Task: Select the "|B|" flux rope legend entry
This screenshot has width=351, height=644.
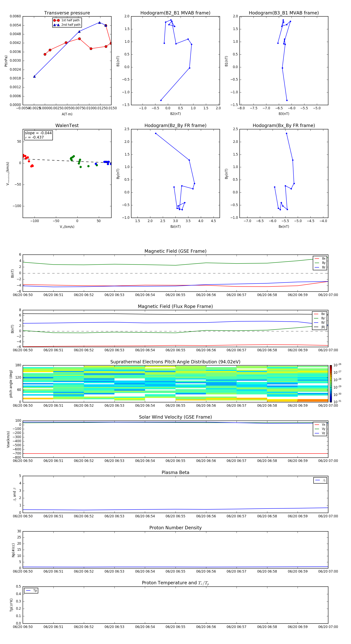Action: [x=320, y=327]
